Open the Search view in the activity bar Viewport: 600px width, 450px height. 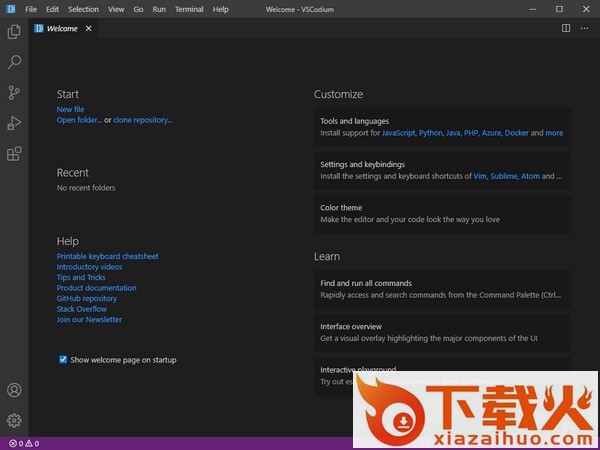(14, 62)
